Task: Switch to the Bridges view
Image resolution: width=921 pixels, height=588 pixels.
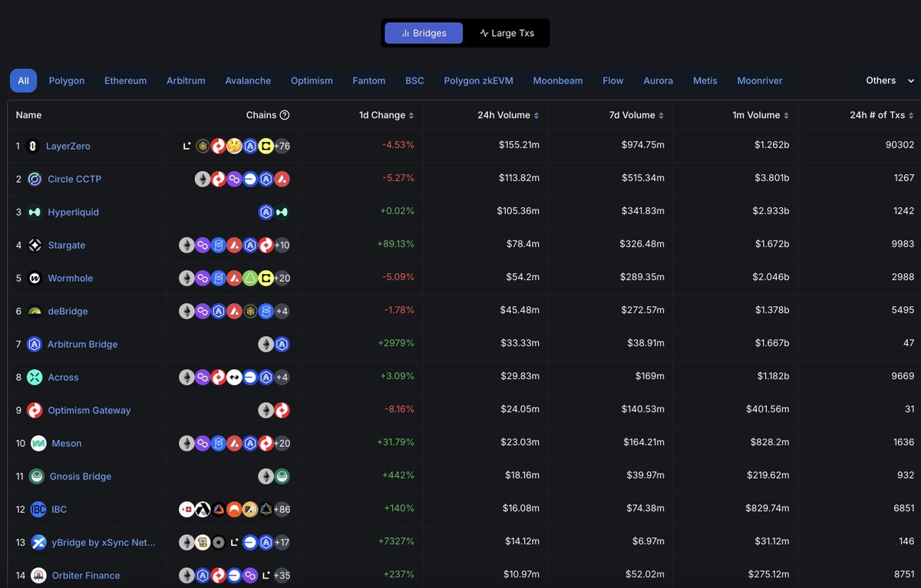Action: click(x=424, y=33)
